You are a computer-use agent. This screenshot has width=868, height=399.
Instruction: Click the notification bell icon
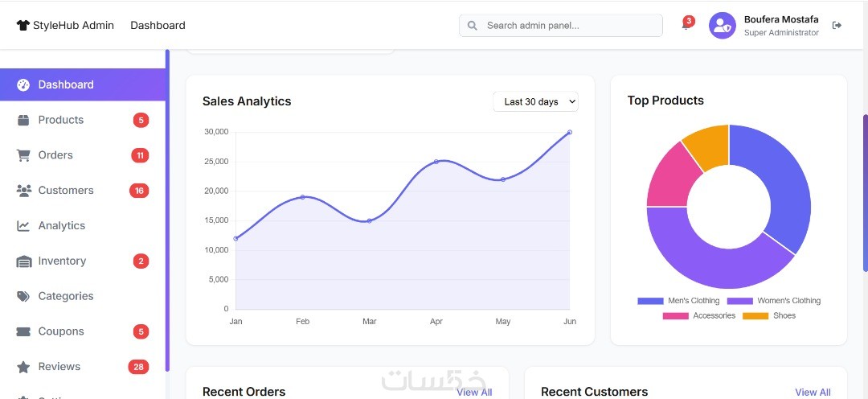click(686, 26)
